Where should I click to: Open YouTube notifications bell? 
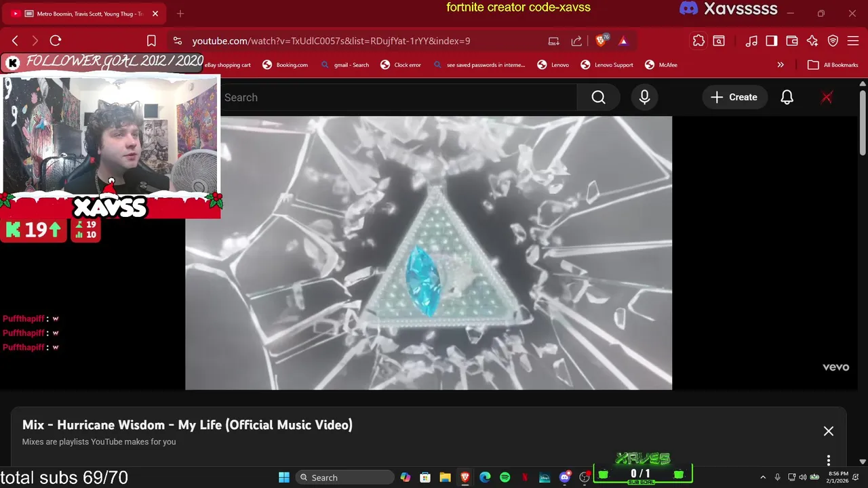pos(787,98)
